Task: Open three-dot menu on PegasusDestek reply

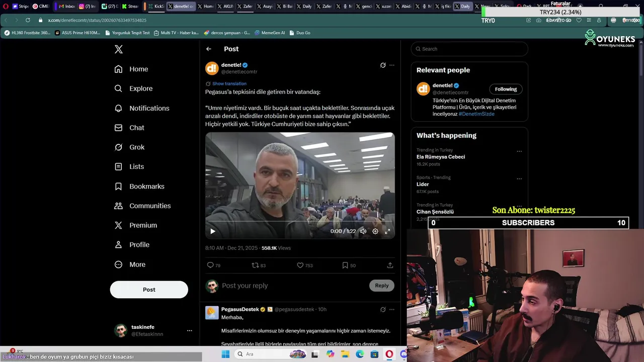Action: [392, 309]
